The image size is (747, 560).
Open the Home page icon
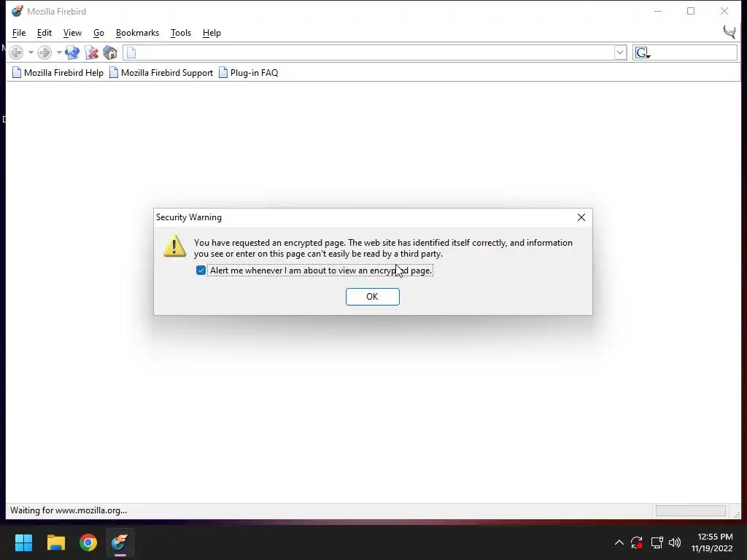[110, 52]
